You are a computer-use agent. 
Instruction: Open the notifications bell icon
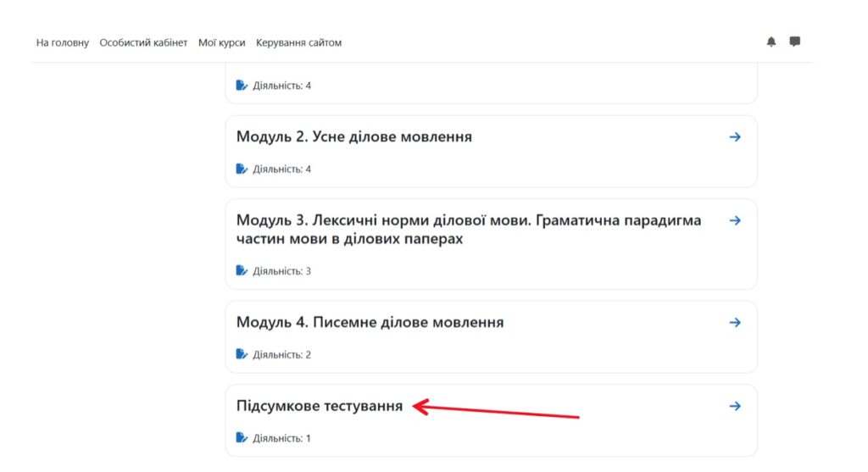coord(771,42)
